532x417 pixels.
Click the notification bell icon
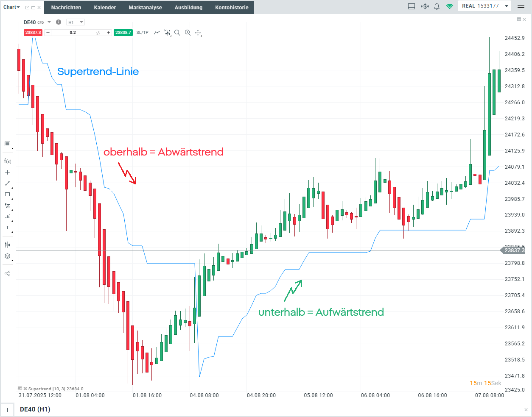pyautogui.click(x=437, y=6)
